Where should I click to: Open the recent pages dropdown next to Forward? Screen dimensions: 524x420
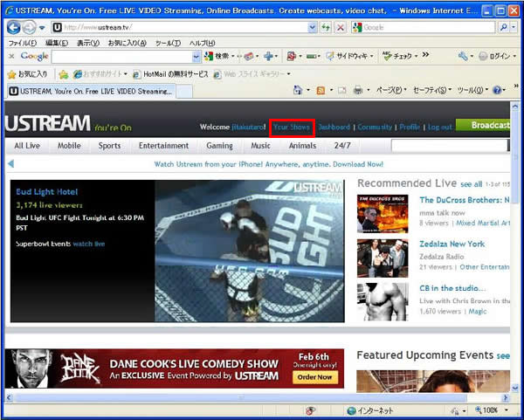pos(42,28)
